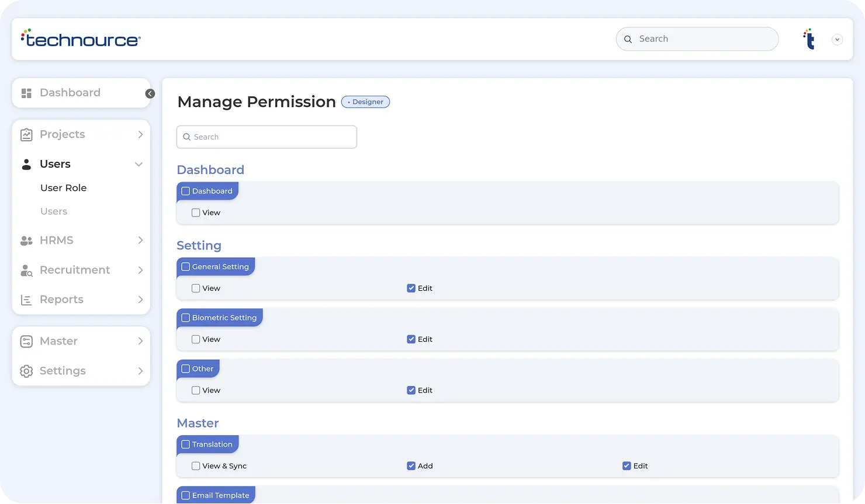Select Users submenu item
865x504 pixels.
coord(54,211)
